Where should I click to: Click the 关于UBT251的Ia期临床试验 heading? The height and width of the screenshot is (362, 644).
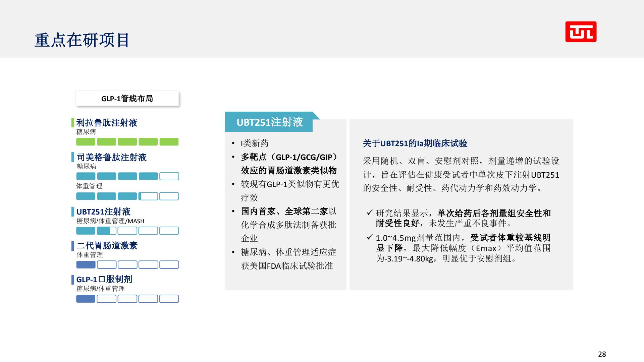[415, 143]
